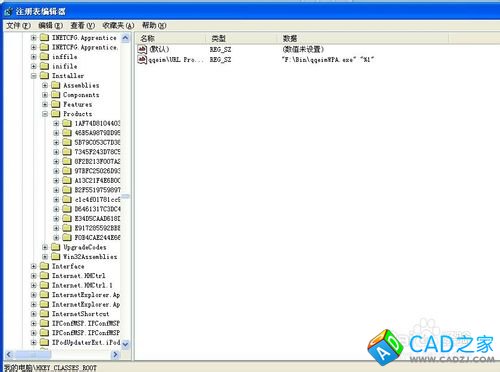Select the key labeled 8F2B213F007A

click(97, 161)
